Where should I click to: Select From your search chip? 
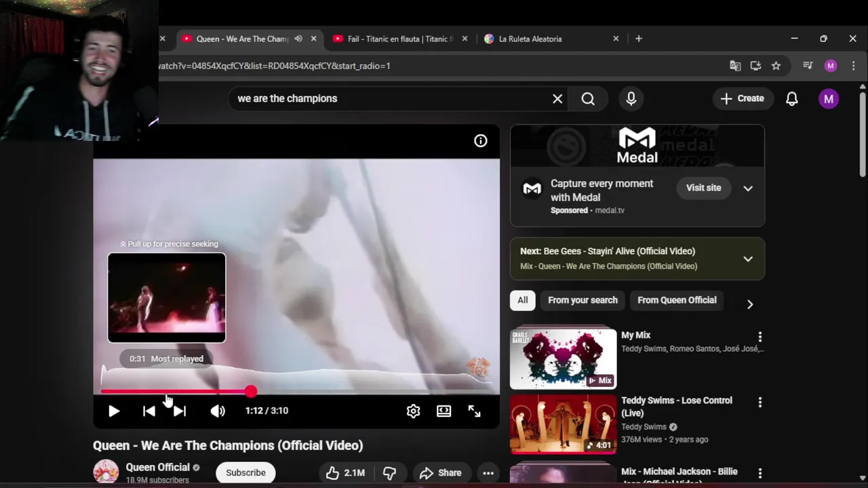pyautogui.click(x=583, y=300)
